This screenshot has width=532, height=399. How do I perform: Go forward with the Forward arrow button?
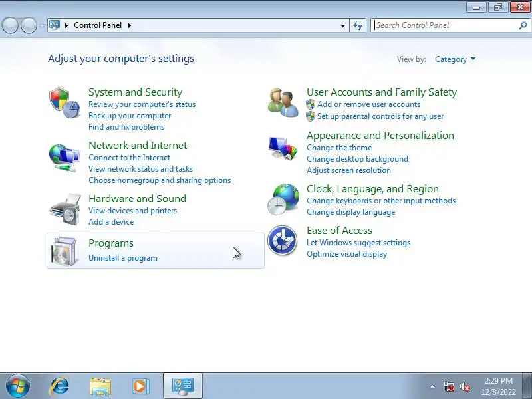pyautogui.click(x=29, y=25)
